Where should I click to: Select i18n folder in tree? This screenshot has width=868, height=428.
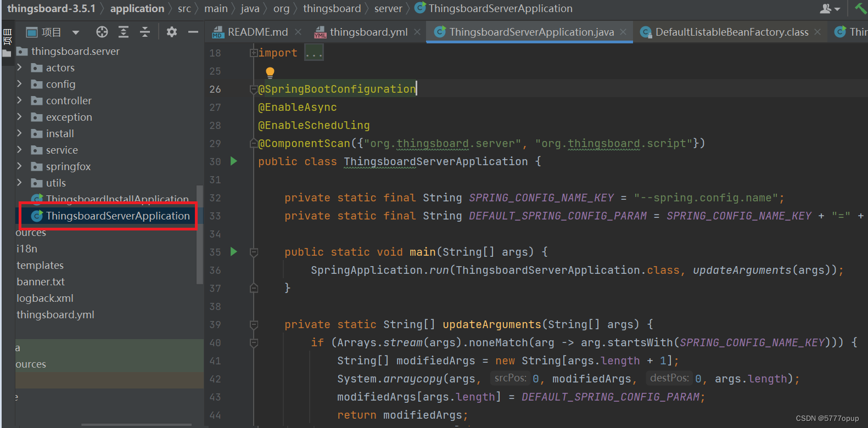[x=27, y=249]
